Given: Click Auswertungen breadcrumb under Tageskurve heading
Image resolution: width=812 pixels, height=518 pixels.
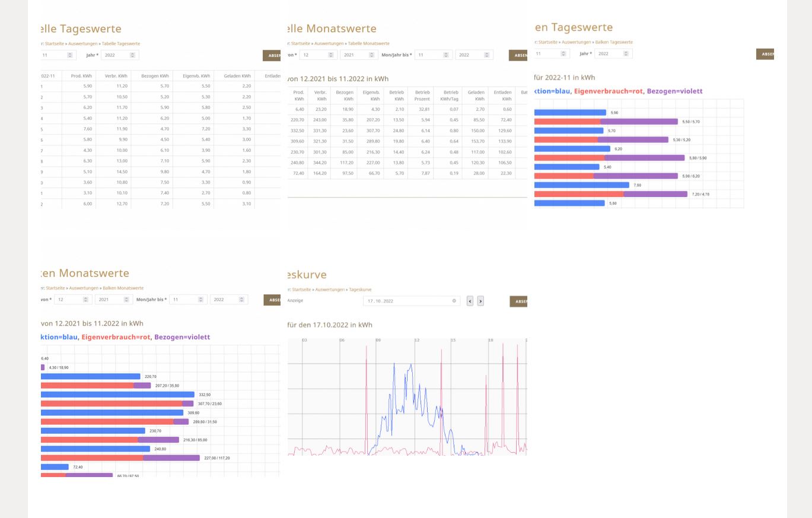Looking at the screenshot, I should (x=330, y=290).
